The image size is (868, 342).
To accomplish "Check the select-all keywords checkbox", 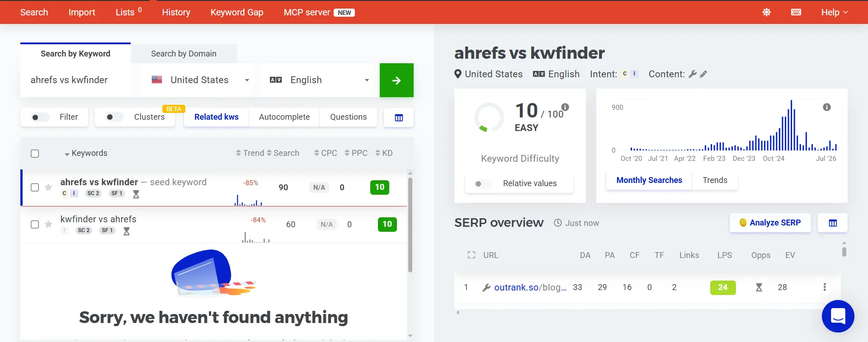I will (x=35, y=154).
